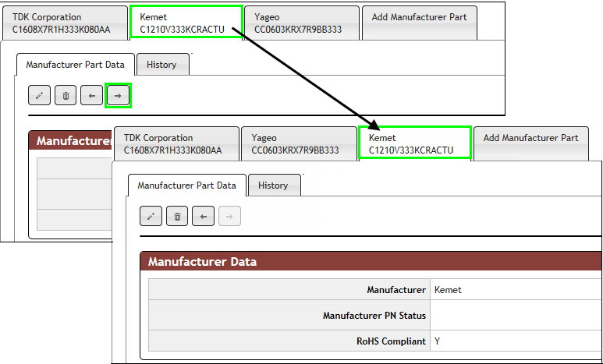Open the Yageo tab in the back window
Viewport: 603px width, 364px height.
click(x=301, y=23)
